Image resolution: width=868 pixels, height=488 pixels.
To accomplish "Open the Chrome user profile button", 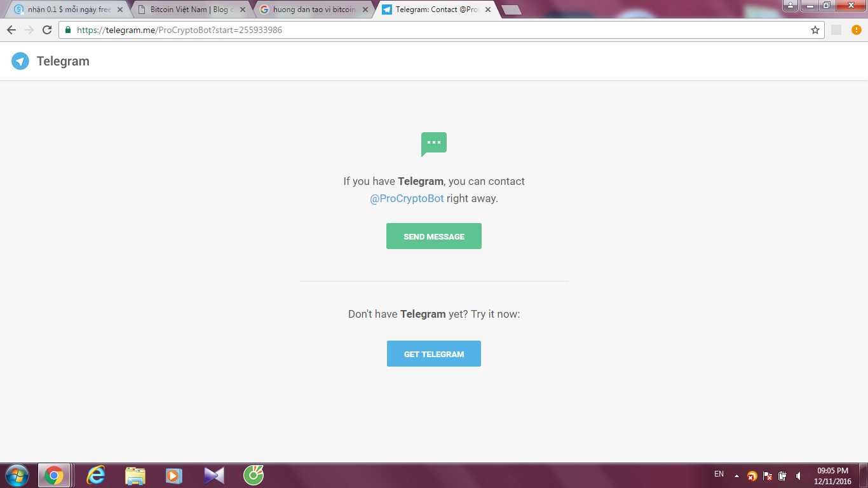I will coord(790,5).
